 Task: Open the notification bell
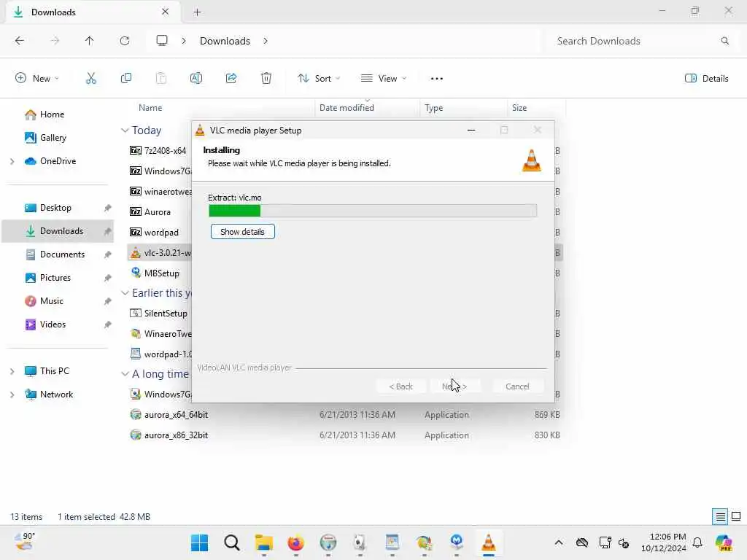[697, 542]
